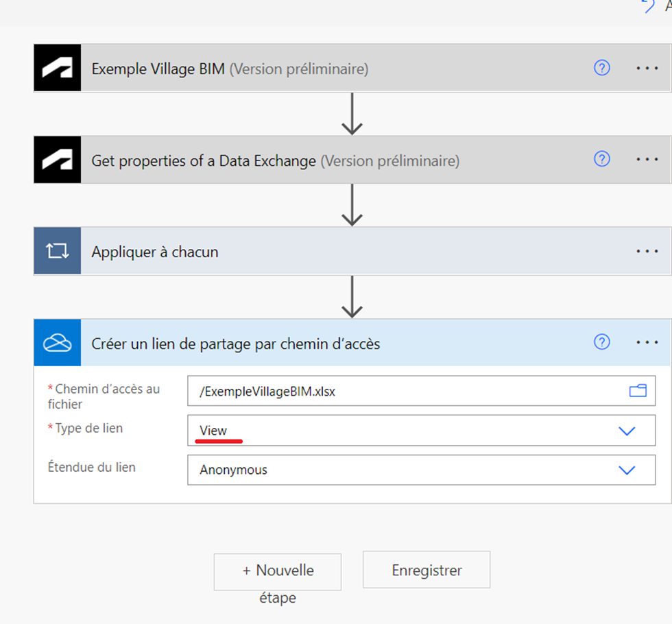Screen dimensions: 672x624
Task: Open help for Exemple Village BIM step
Action: click(x=602, y=68)
